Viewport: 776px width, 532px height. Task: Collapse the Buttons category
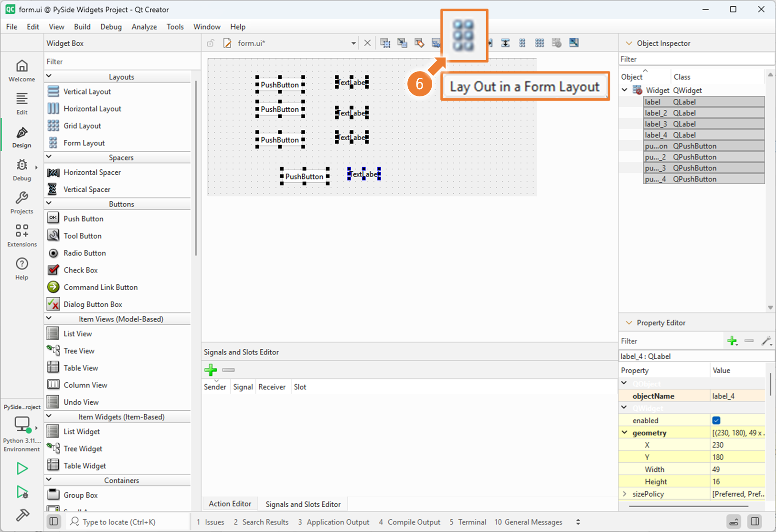pos(49,203)
